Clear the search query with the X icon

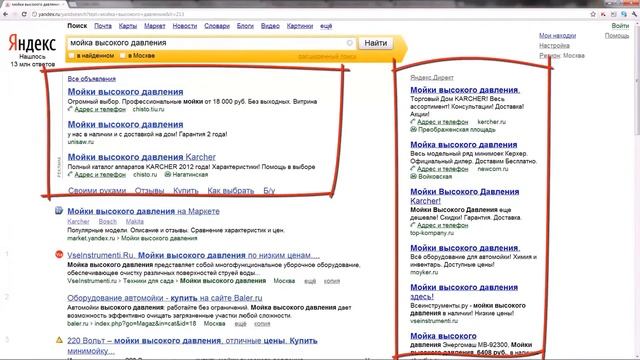(350, 43)
